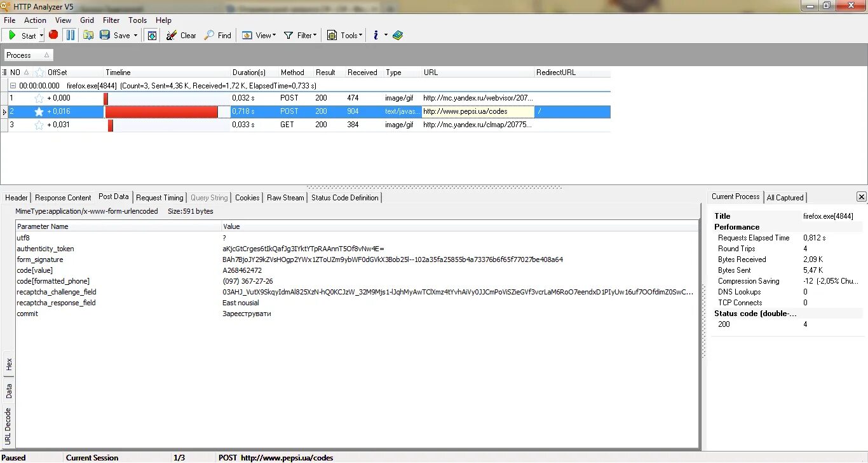
Task: Click the Process grouping header box
Action: pos(29,55)
